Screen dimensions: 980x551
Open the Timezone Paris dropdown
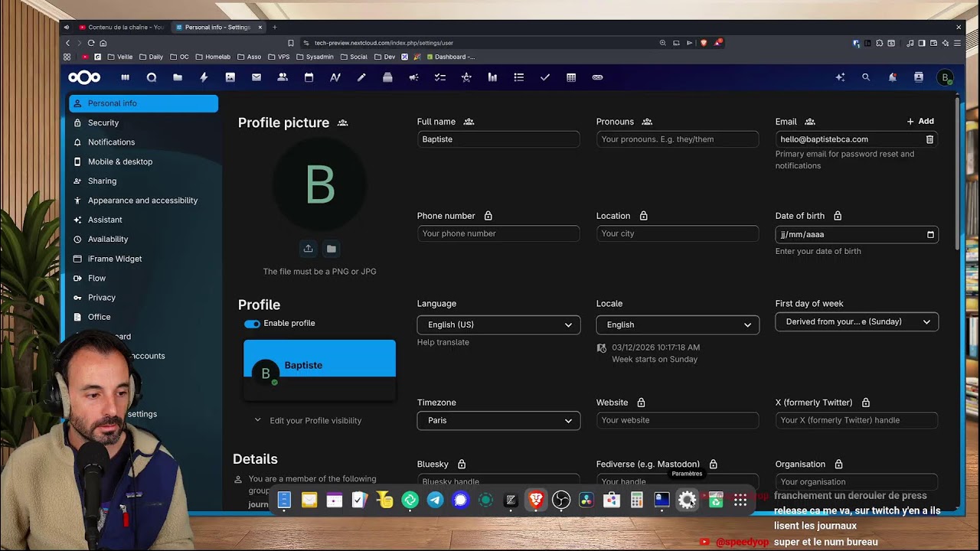(x=498, y=420)
